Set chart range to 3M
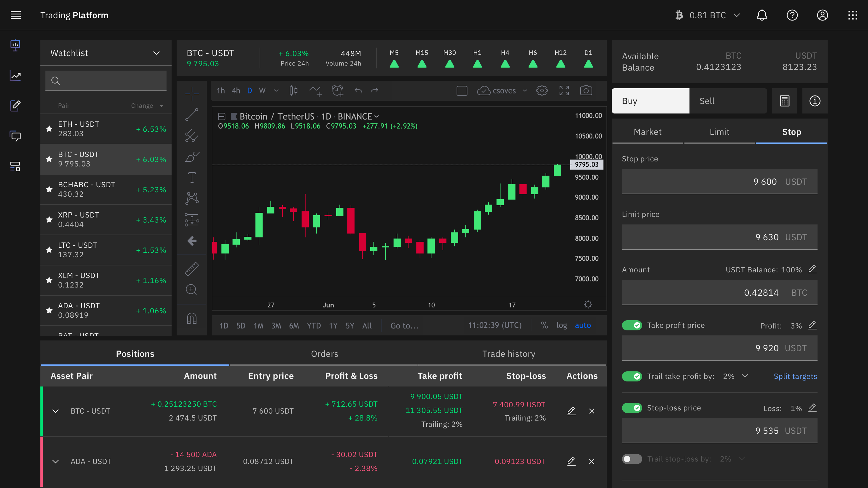Image resolution: width=868 pixels, height=488 pixels. 276,326
